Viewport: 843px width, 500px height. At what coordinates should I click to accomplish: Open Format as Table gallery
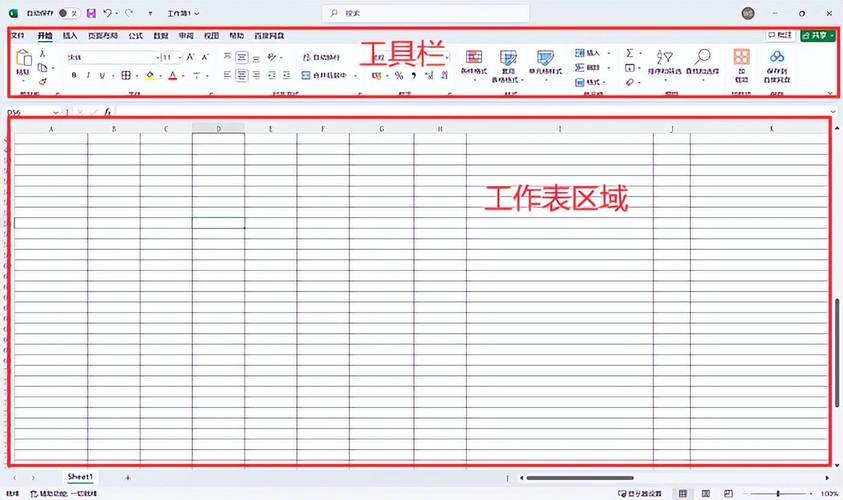(x=508, y=66)
